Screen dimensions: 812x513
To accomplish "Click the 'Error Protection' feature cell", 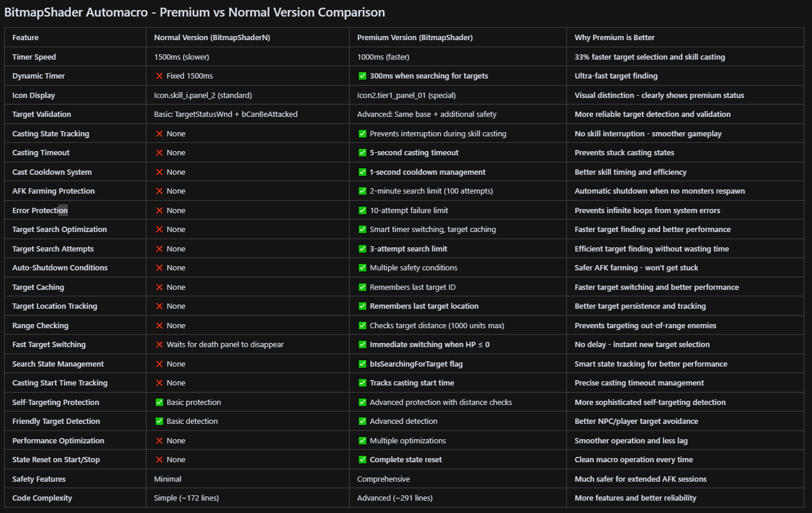I will pos(40,211).
